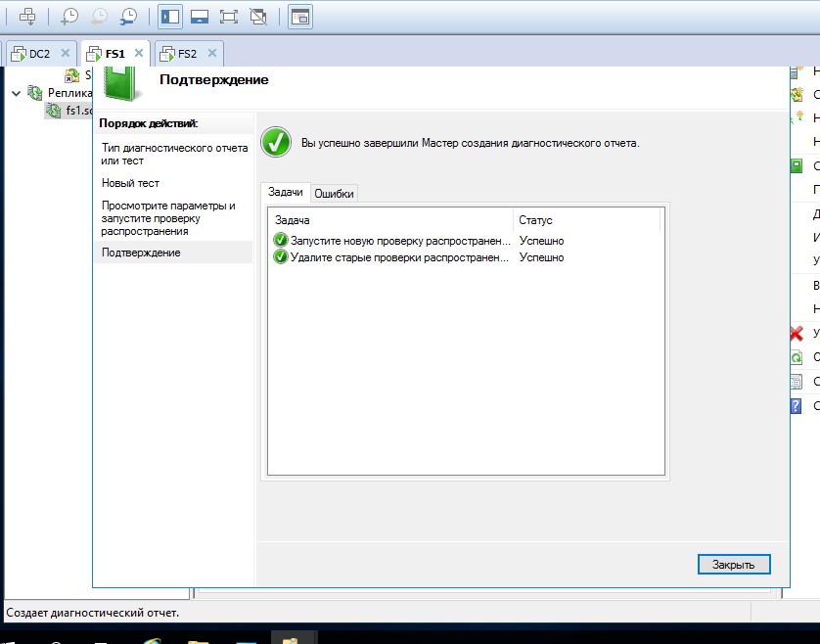Take a snapshot using clock-plus icon
The width and height of the screenshot is (820, 644).
(68, 17)
